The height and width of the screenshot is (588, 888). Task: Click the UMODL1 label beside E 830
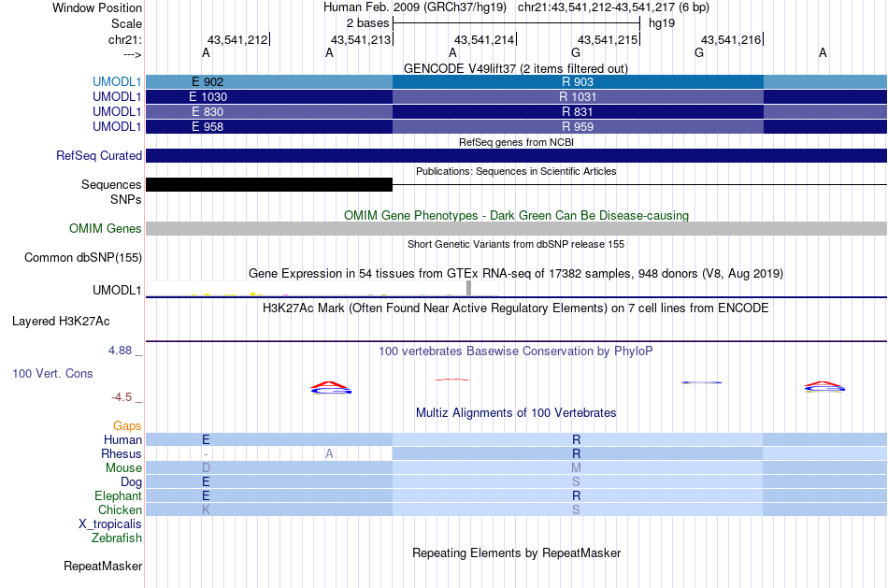117,111
